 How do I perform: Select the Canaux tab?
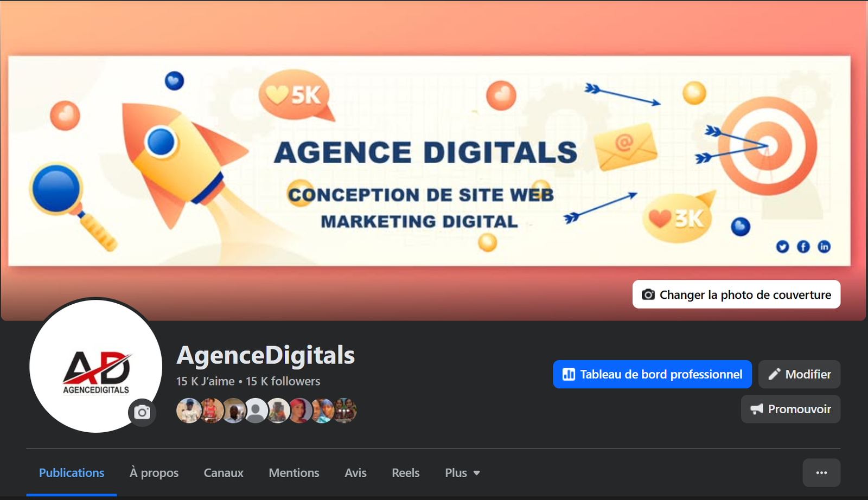pos(224,473)
